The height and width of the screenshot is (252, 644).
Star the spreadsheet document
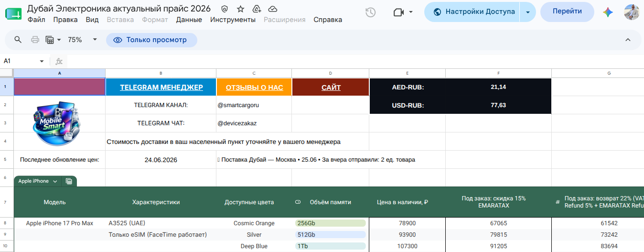coord(241,9)
